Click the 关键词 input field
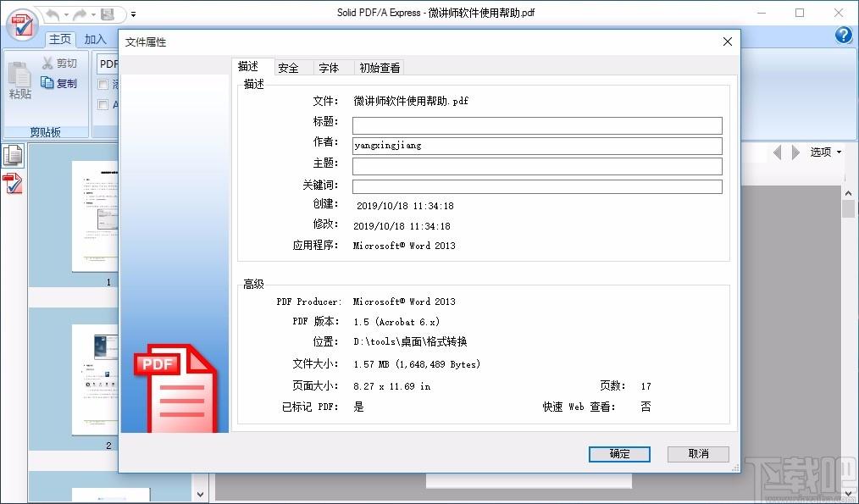 tap(537, 186)
